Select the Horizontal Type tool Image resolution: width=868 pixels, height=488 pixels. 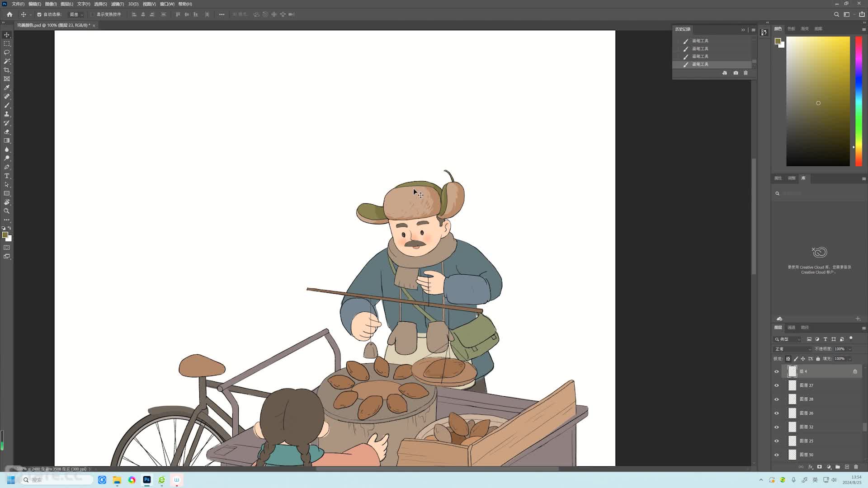click(x=7, y=176)
